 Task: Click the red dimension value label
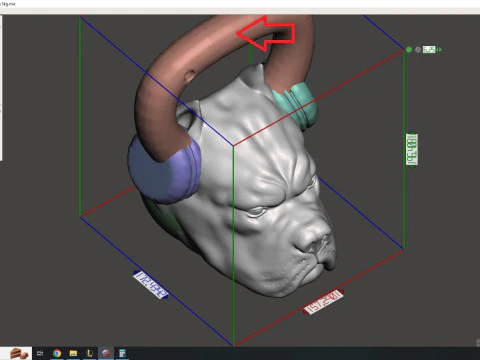coord(323,302)
